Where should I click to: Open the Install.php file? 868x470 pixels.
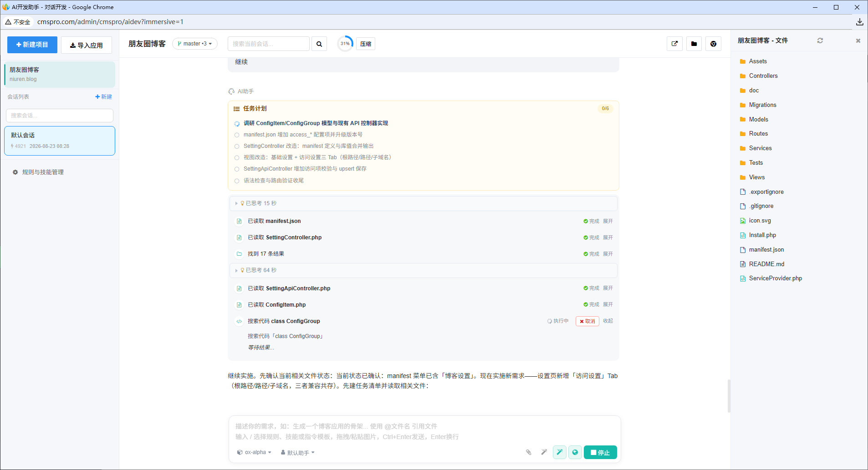pyautogui.click(x=762, y=235)
